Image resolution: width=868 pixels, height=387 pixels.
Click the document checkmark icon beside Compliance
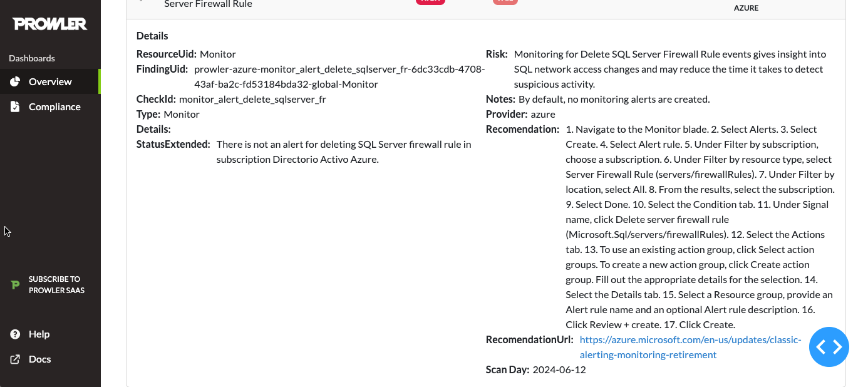[15, 107]
